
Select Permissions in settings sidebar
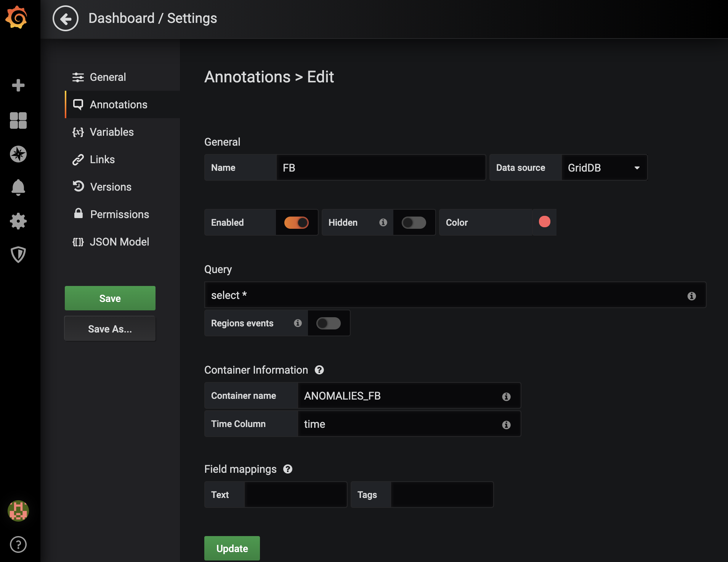coord(119,214)
